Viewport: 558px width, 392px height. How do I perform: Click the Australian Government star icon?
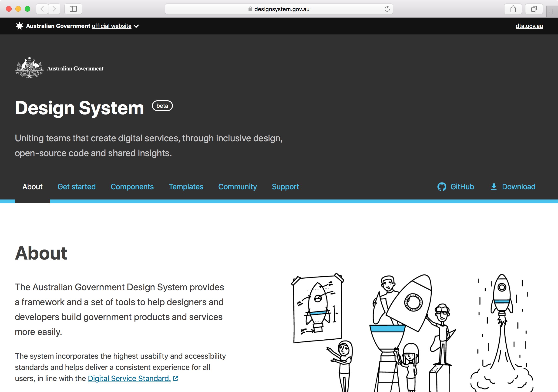tap(20, 26)
